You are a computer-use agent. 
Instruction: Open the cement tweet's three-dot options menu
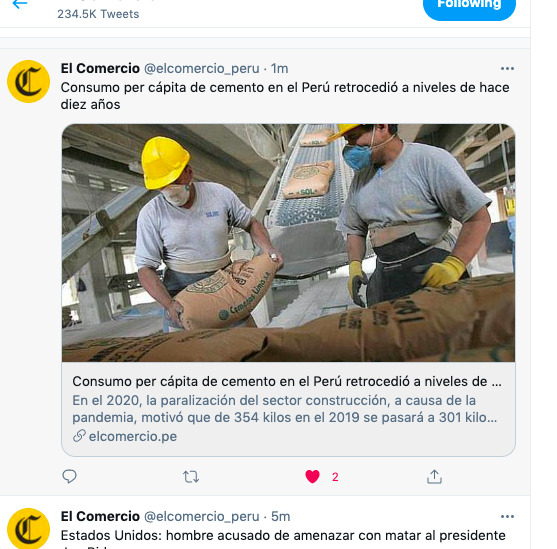click(507, 69)
